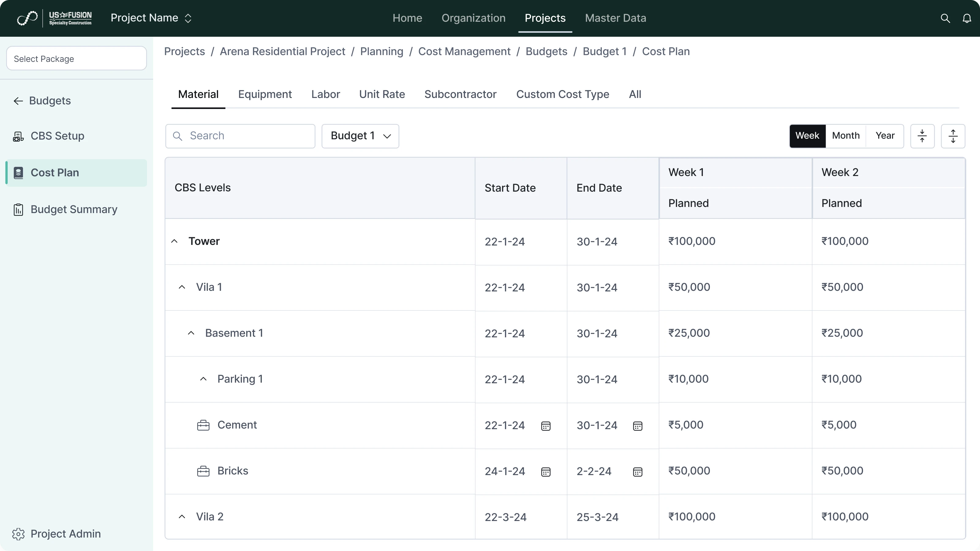The height and width of the screenshot is (551, 980).
Task: Open Cement start date calendar picker
Action: pos(545,425)
